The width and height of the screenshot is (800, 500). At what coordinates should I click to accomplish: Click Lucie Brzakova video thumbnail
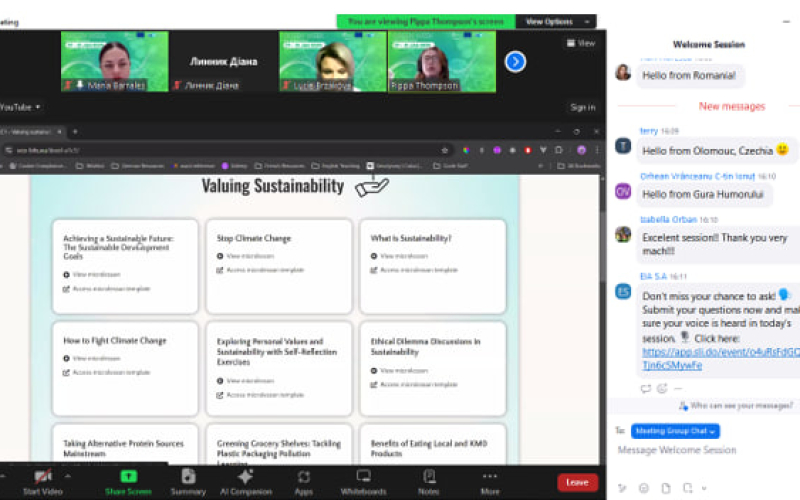[333, 61]
